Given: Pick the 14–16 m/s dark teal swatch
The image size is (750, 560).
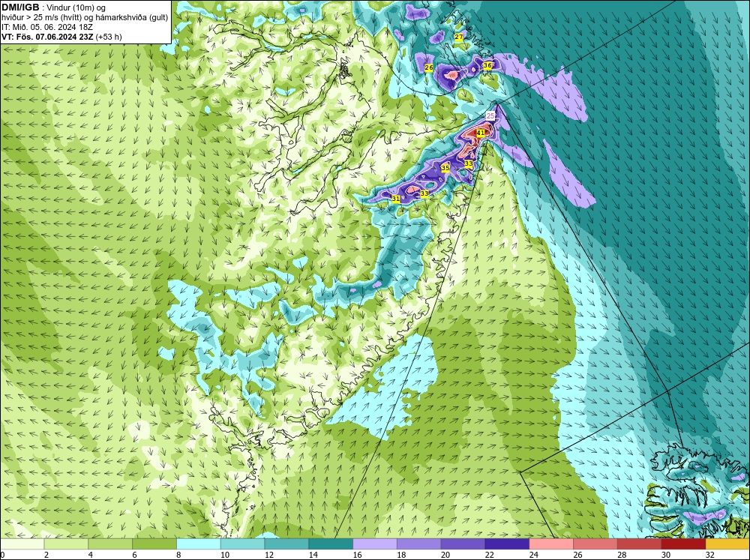Looking at the screenshot, I should click(x=331, y=544).
